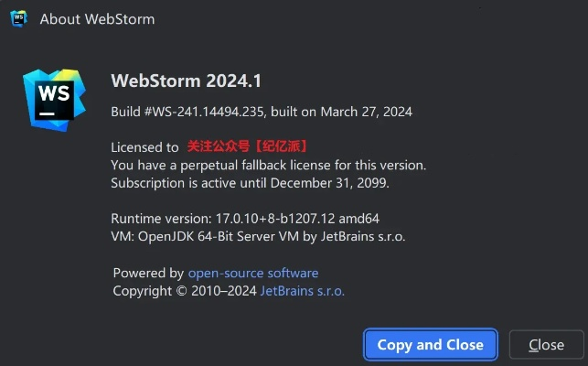Click the WebStorm 2024.1 heading
Viewport: 588px width, 366px height.
[x=186, y=81]
